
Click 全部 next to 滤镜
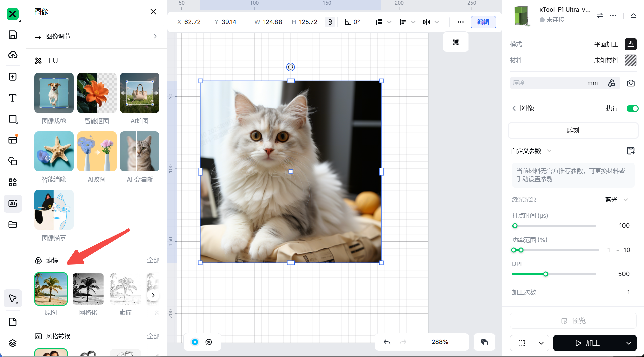[153, 260]
